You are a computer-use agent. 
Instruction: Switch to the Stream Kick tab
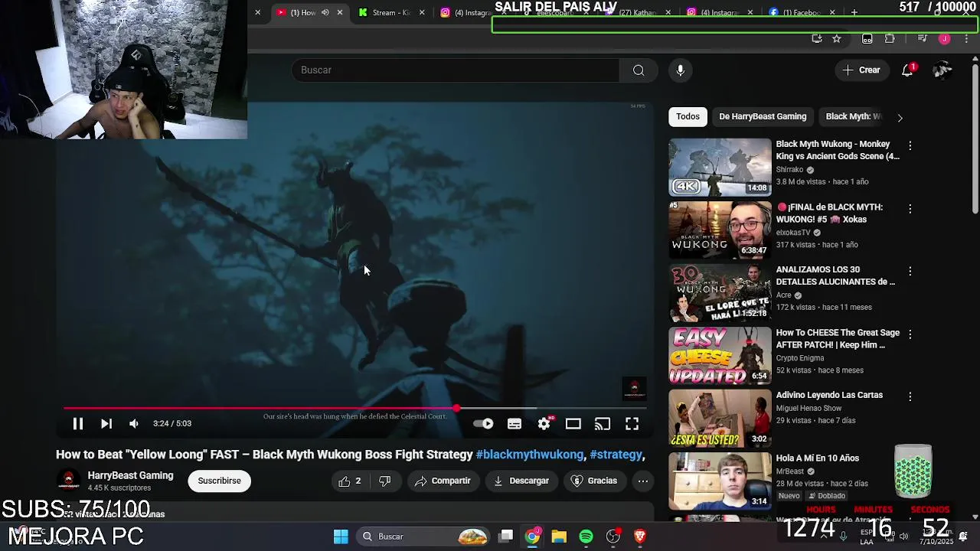coord(390,12)
